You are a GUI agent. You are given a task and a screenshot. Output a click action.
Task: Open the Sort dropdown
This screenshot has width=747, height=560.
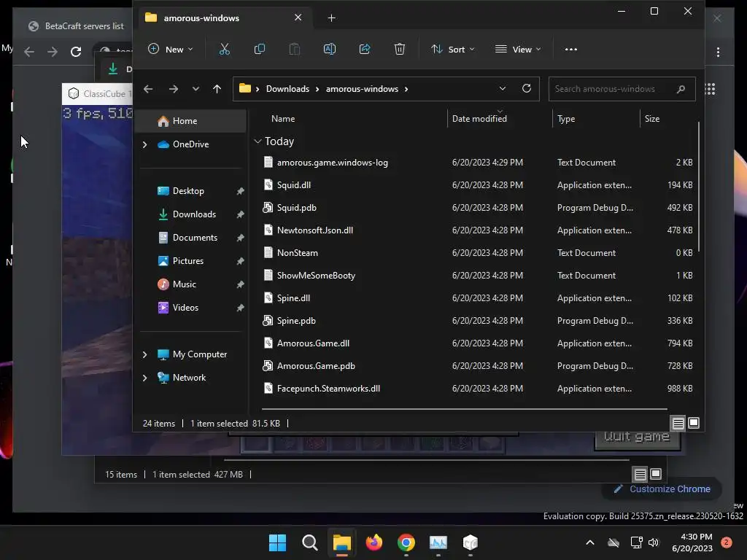(x=452, y=49)
